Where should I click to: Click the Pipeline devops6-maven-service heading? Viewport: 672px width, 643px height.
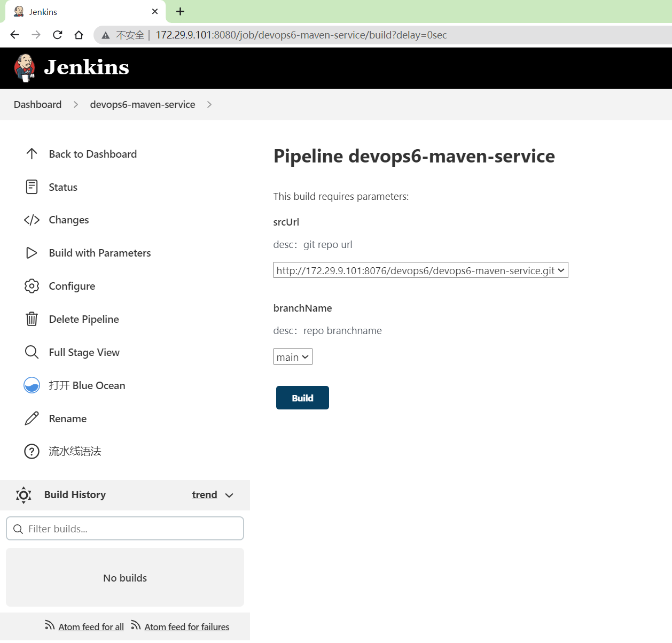[x=414, y=156]
